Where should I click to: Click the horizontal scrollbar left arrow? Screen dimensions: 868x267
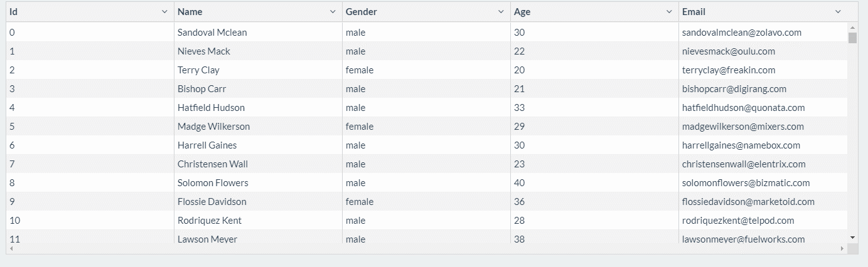[11, 249]
